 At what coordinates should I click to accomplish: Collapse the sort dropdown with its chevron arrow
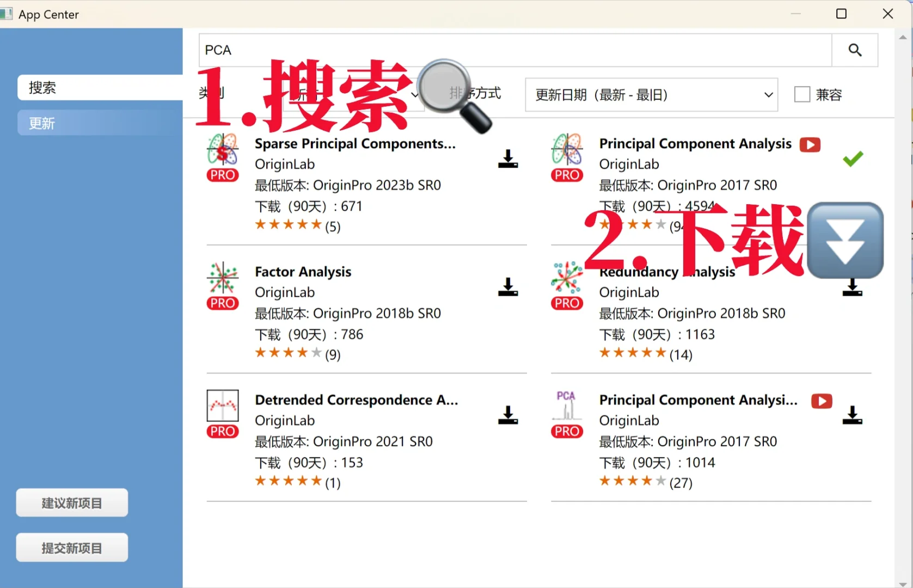[x=768, y=94]
